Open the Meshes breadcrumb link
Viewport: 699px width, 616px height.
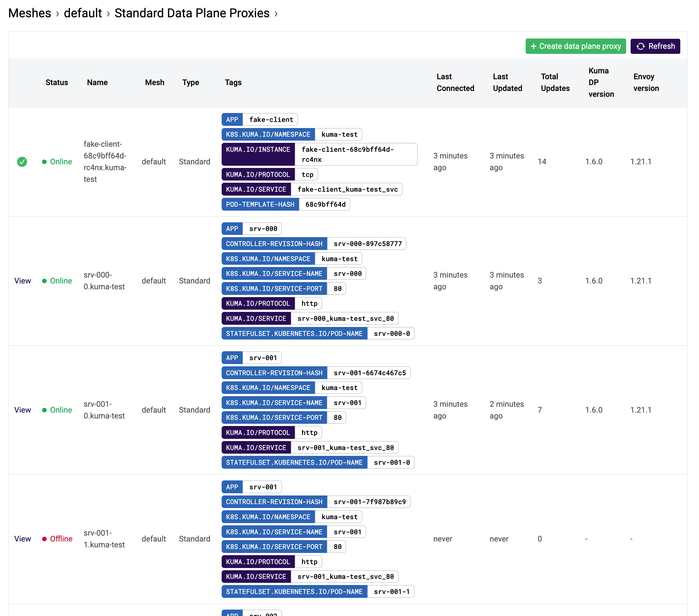pos(30,13)
